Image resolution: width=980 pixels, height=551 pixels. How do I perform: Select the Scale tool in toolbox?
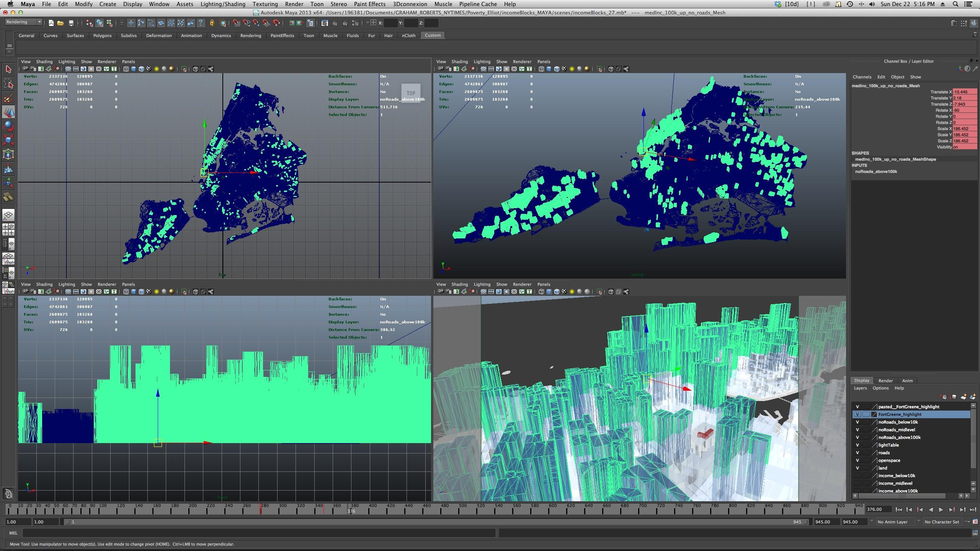[x=8, y=140]
